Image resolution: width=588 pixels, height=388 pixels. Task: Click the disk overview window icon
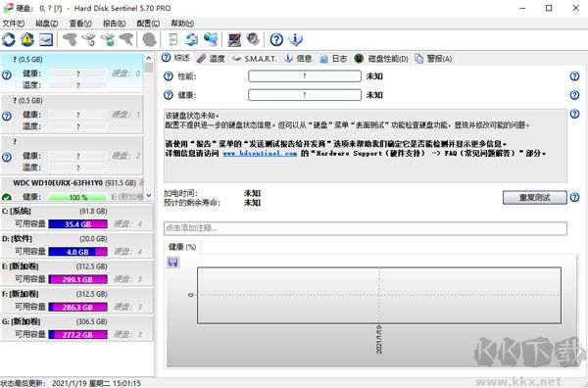tap(46, 39)
